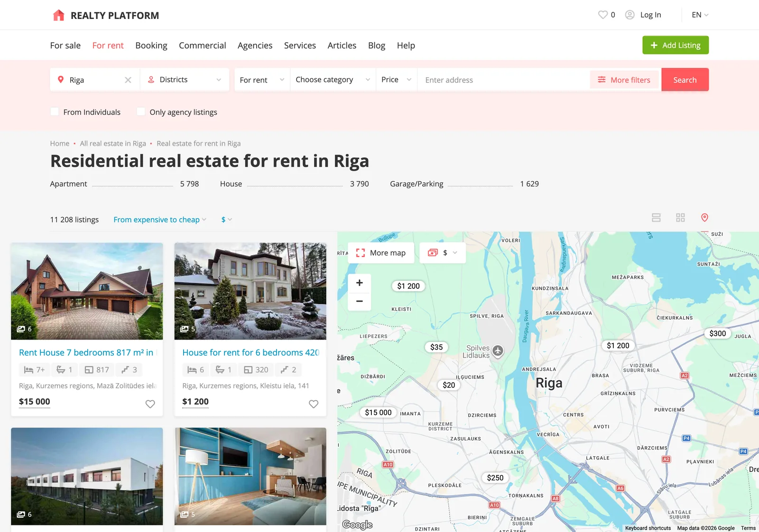Select the $15 000 price marker on map
The width and height of the screenshot is (759, 532).
click(x=378, y=413)
